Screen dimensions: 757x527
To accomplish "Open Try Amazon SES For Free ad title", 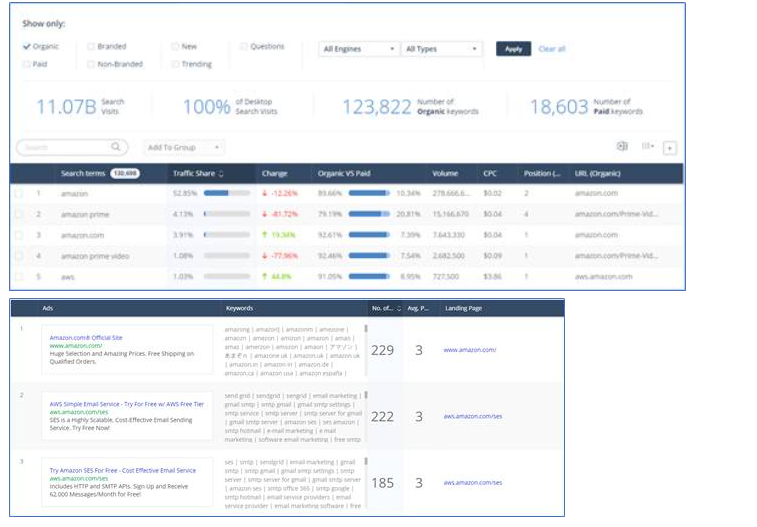I will (x=123, y=470).
